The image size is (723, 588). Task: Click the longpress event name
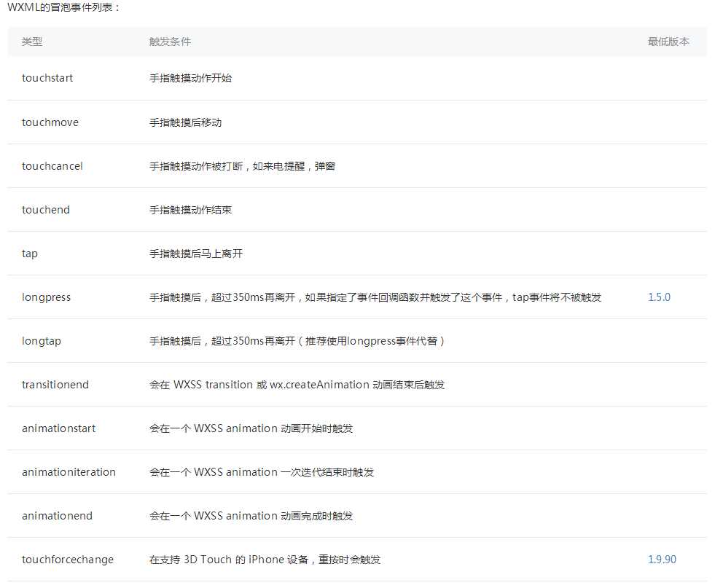47,297
